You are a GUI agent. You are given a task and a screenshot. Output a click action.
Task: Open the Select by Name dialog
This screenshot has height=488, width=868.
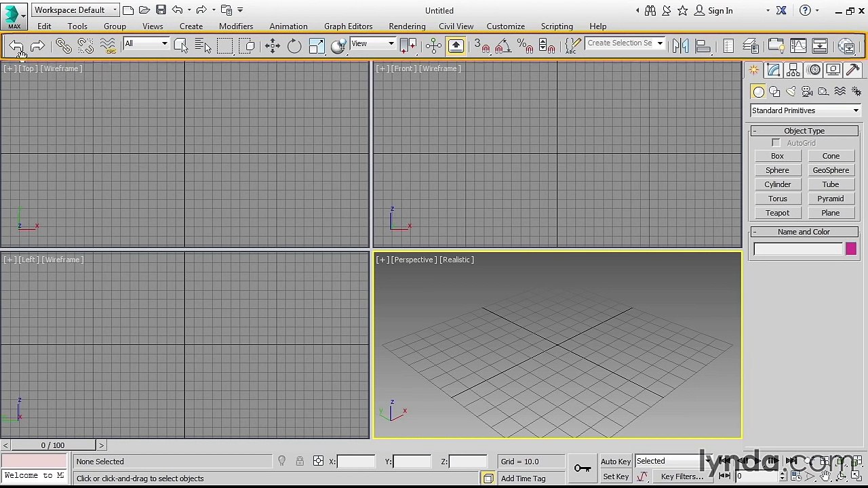click(203, 45)
